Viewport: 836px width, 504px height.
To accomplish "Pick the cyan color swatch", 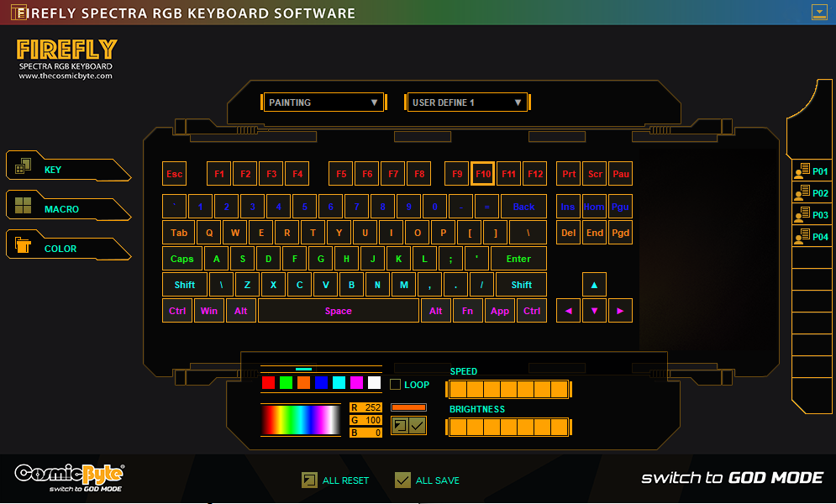I will pos(339,383).
